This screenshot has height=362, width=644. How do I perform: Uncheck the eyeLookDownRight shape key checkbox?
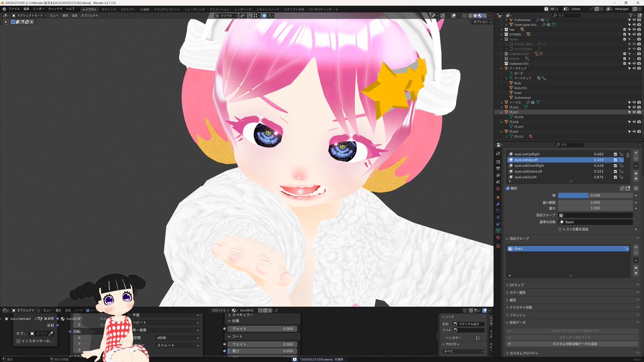click(x=615, y=165)
